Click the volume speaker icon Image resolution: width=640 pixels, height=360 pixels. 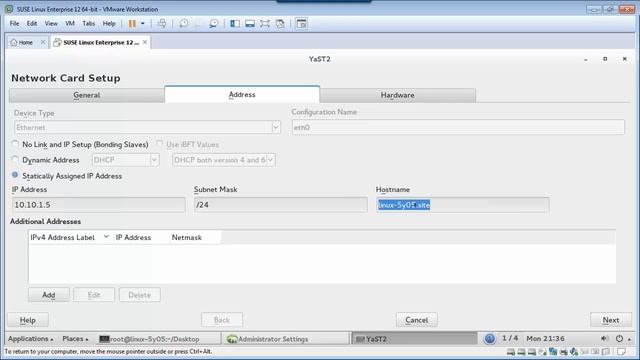coord(605,338)
